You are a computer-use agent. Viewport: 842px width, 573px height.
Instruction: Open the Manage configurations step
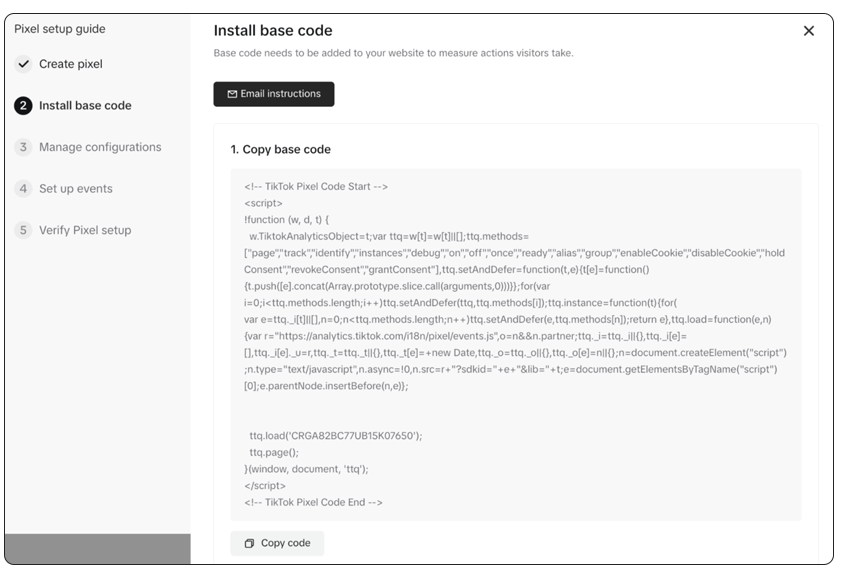click(100, 147)
